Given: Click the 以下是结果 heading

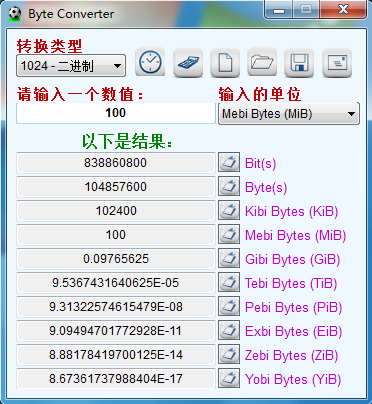Looking at the screenshot, I should (x=127, y=142).
